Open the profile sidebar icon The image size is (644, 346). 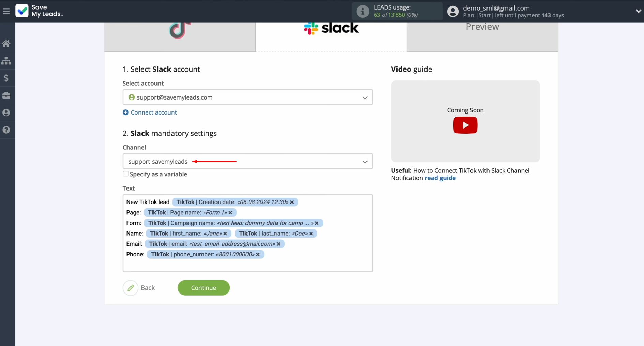(6, 112)
